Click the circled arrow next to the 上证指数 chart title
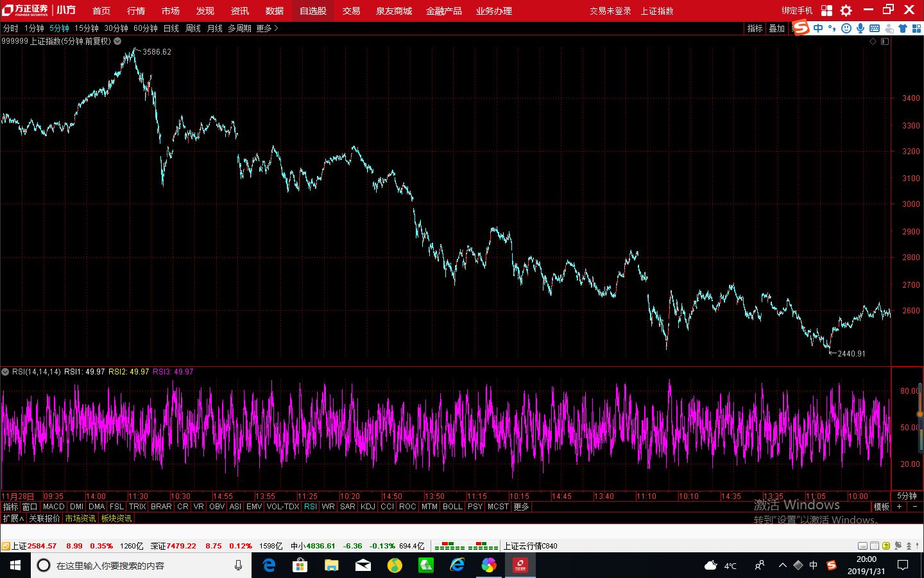Image resolution: width=924 pixels, height=578 pixels. pos(117,41)
